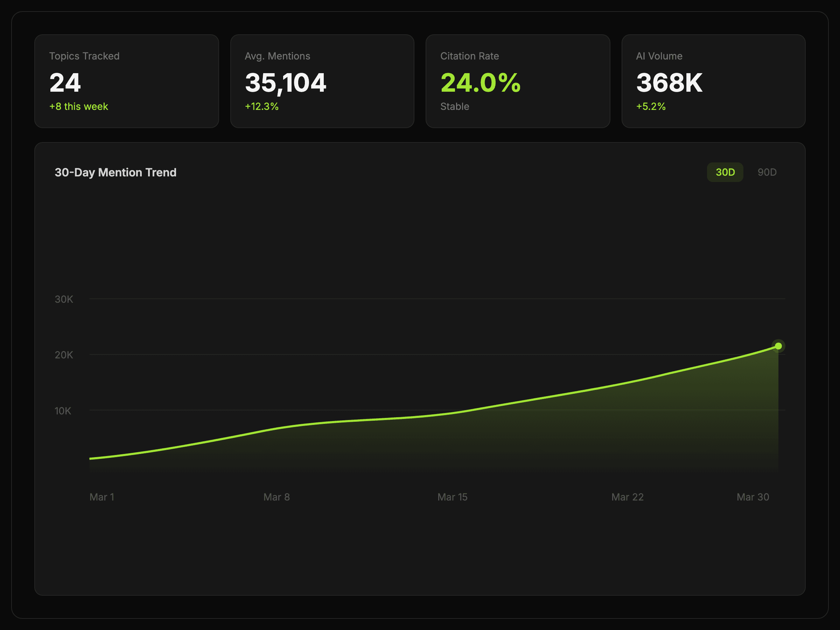
Task: Click the Mar 30 axis label
Action: 752,497
